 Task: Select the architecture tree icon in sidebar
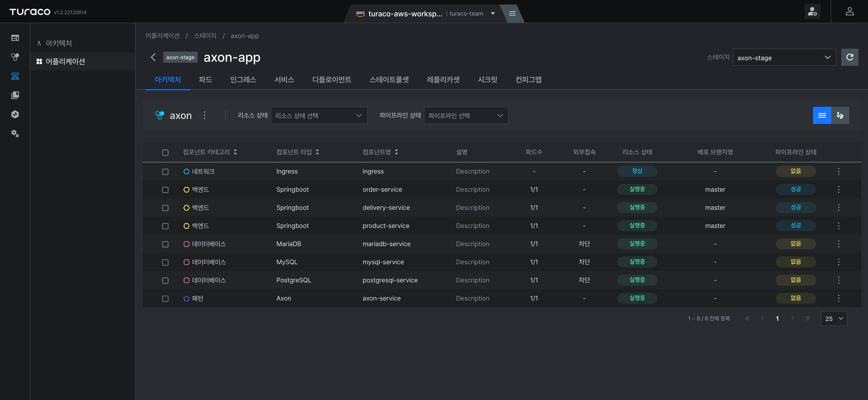point(15,76)
